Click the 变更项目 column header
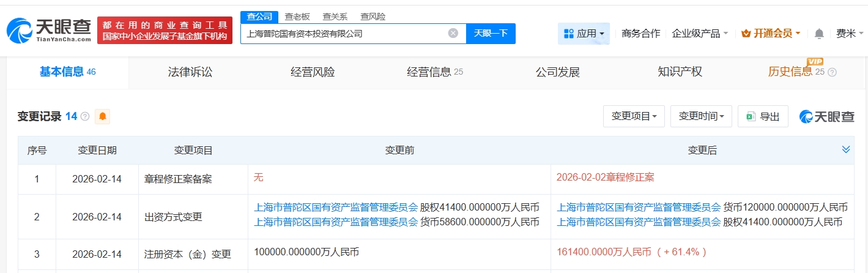 (x=193, y=150)
